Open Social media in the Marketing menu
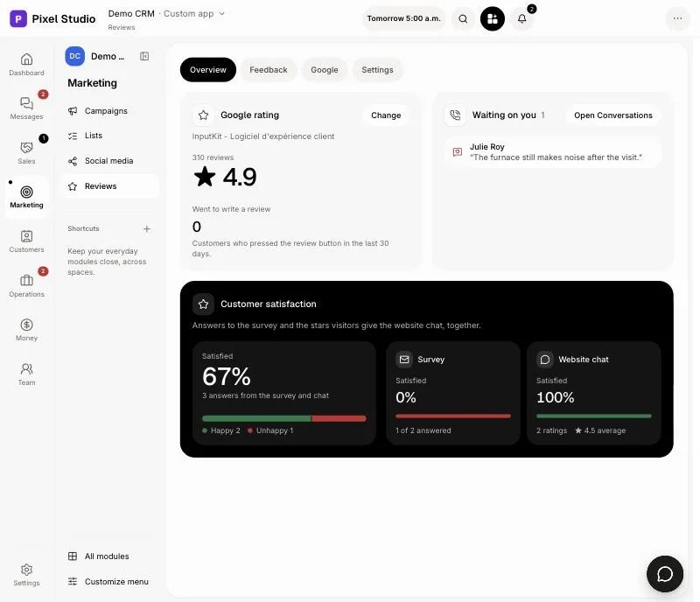Viewport: 700px width, 602px height. pyautogui.click(x=110, y=161)
